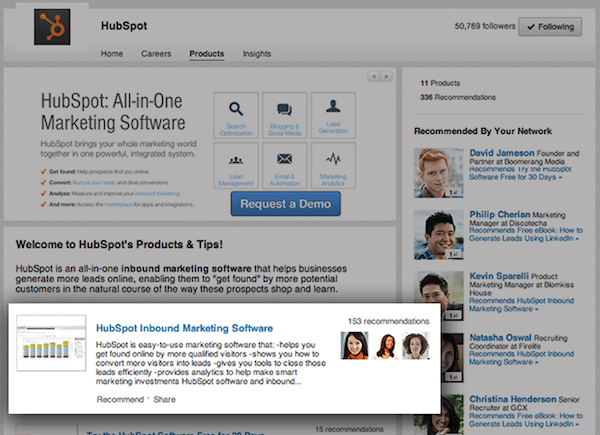Open Kevin Sparelli's profile link

tap(499, 276)
